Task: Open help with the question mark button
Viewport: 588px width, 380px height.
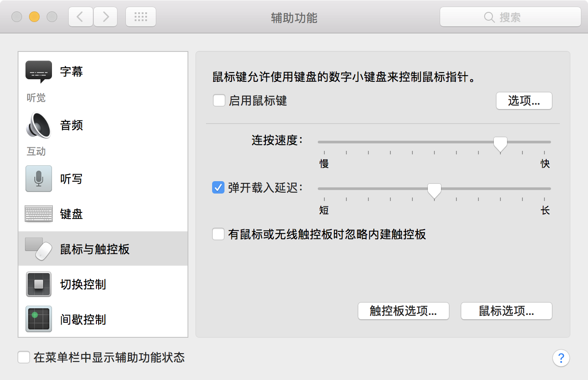Action: 561,358
